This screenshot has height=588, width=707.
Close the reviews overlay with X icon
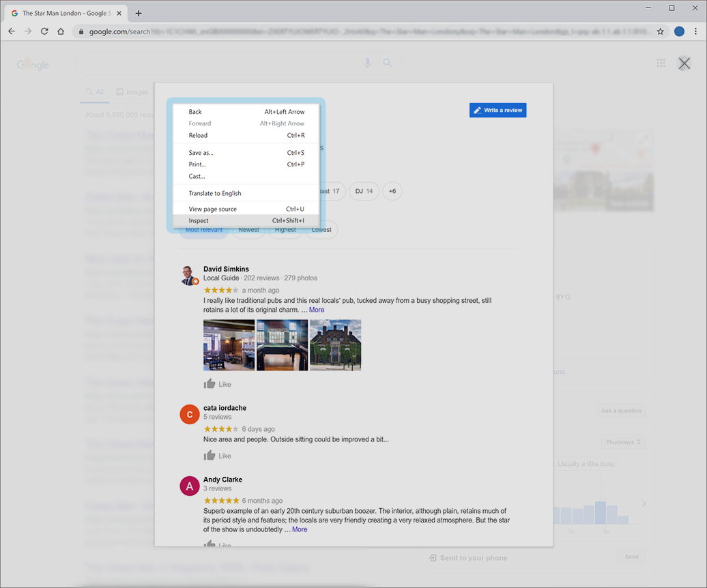coord(684,63)
